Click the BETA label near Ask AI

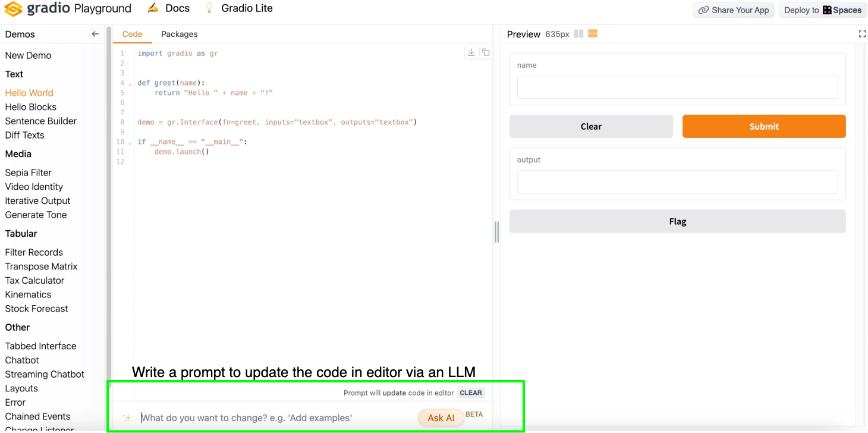[474, 415]
